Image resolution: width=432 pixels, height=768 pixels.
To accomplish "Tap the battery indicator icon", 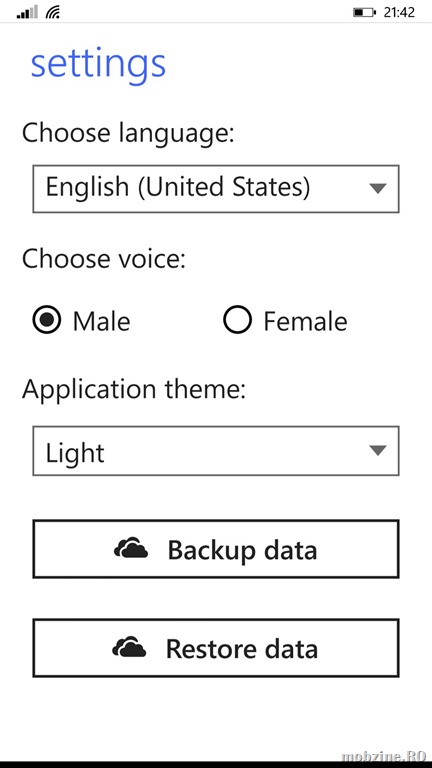I will click(365, 12).
